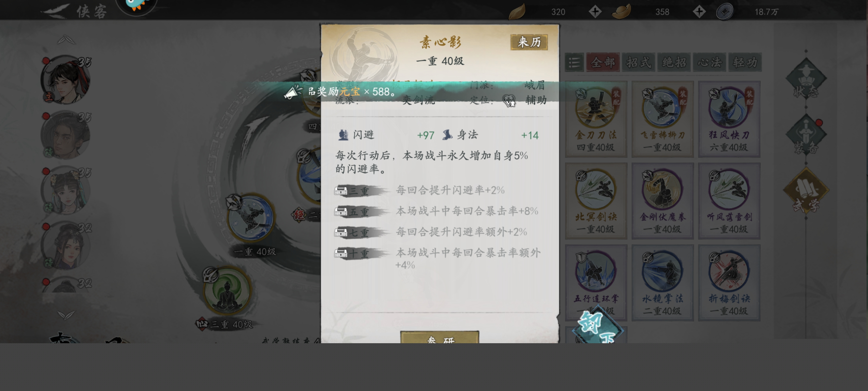The width and height of the screenshot is (868, 391).
Task: Switch to the 心法 filter tab
Action: click(x=709, y=62)
